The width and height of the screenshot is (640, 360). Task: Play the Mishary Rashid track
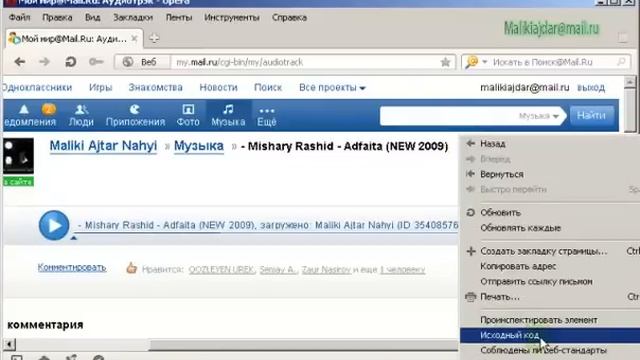pos(54,225)
